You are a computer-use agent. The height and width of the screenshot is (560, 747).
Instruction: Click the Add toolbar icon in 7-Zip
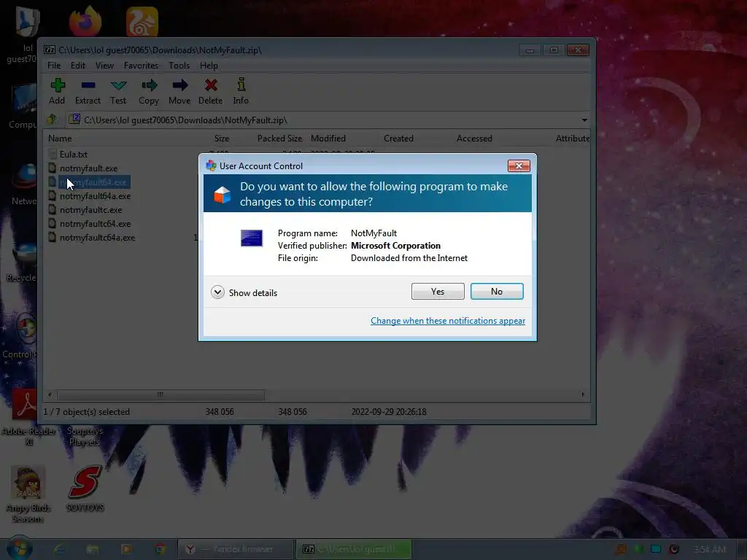point(57,91)
